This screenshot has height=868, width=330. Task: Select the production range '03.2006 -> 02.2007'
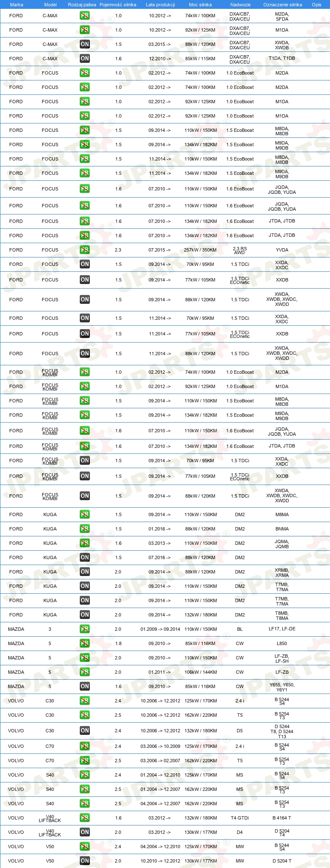160,761
